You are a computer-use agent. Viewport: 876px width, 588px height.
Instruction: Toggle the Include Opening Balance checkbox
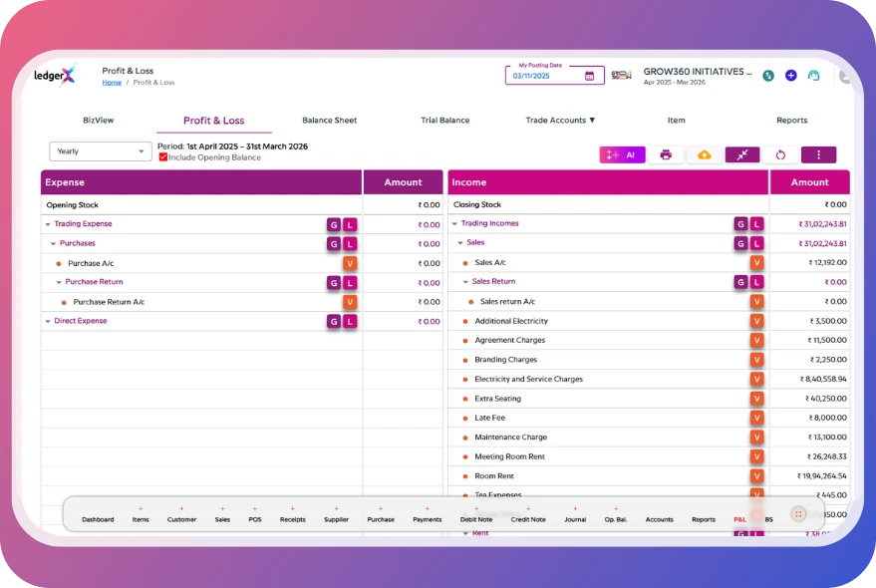tap(163, 157)
